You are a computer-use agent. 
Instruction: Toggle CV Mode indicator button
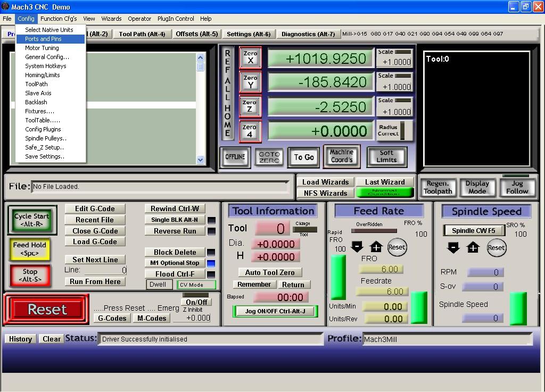196,285
